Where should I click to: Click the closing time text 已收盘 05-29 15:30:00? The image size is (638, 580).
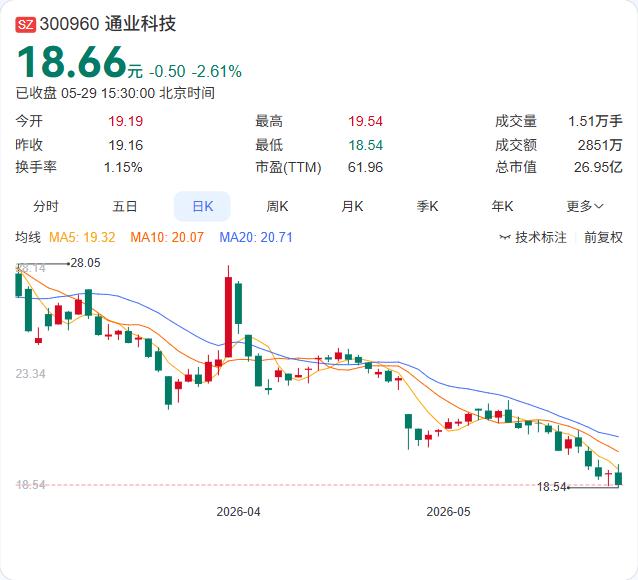point(85,93)
